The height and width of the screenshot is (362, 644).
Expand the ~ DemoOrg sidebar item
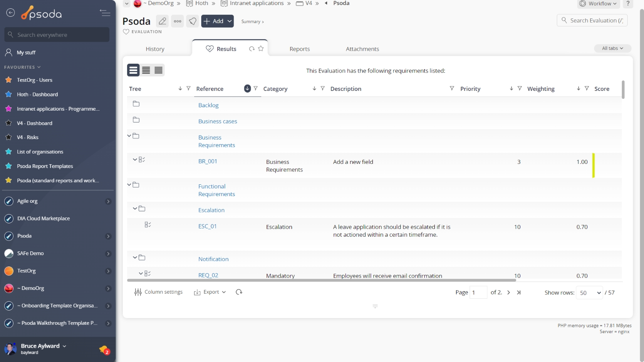[108, 289]
